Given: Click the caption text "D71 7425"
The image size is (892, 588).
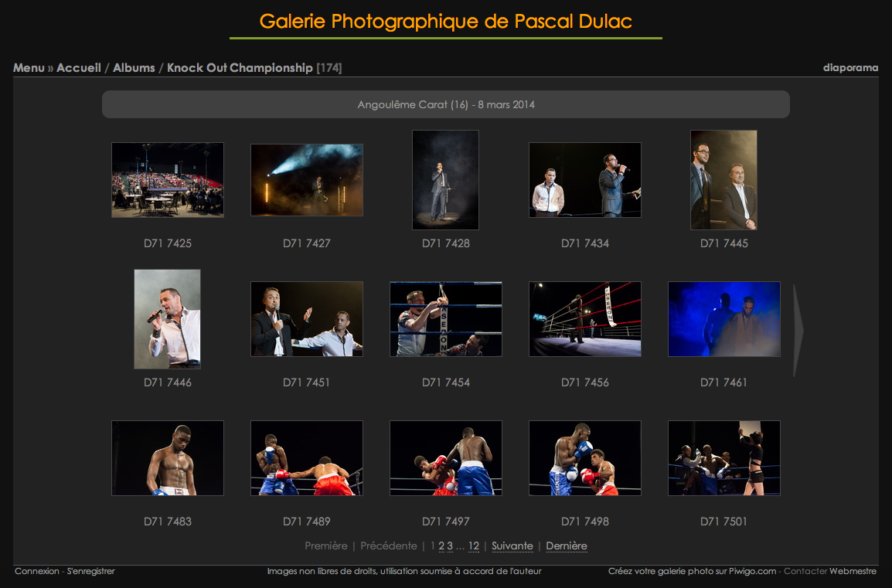Looking at the screenshot, I should pyautogui.click(x=168, y=243).
